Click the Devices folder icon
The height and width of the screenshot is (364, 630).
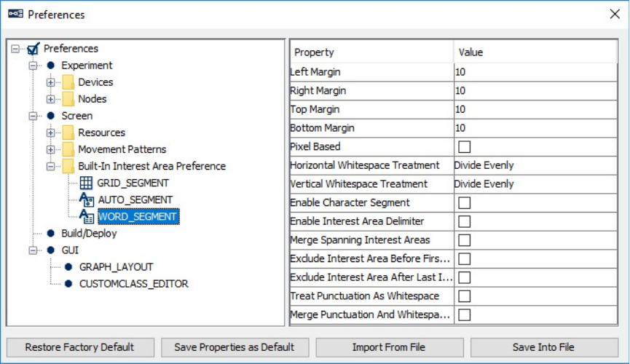click(68, 82)
